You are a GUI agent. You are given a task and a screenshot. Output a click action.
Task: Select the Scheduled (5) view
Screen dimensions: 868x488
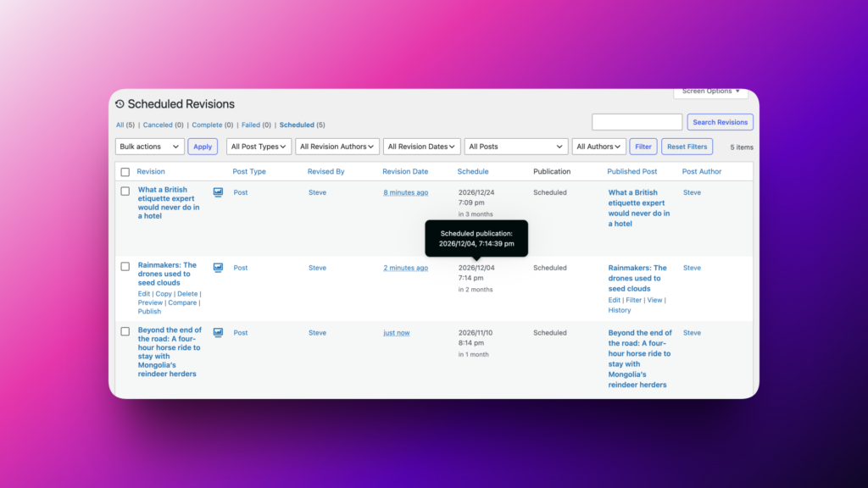[x=303, y=125]
